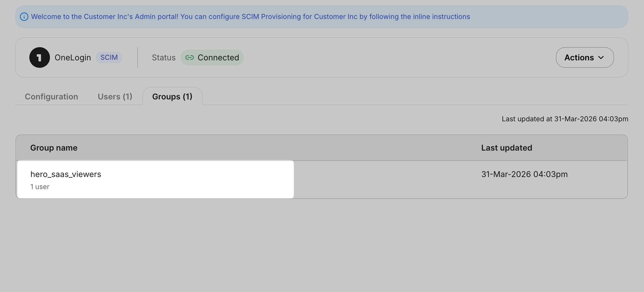Click the '1 user' label under hero_saas_viewers
The height and width of the screenshot is (292, 644).
click(x=40, y=187)
